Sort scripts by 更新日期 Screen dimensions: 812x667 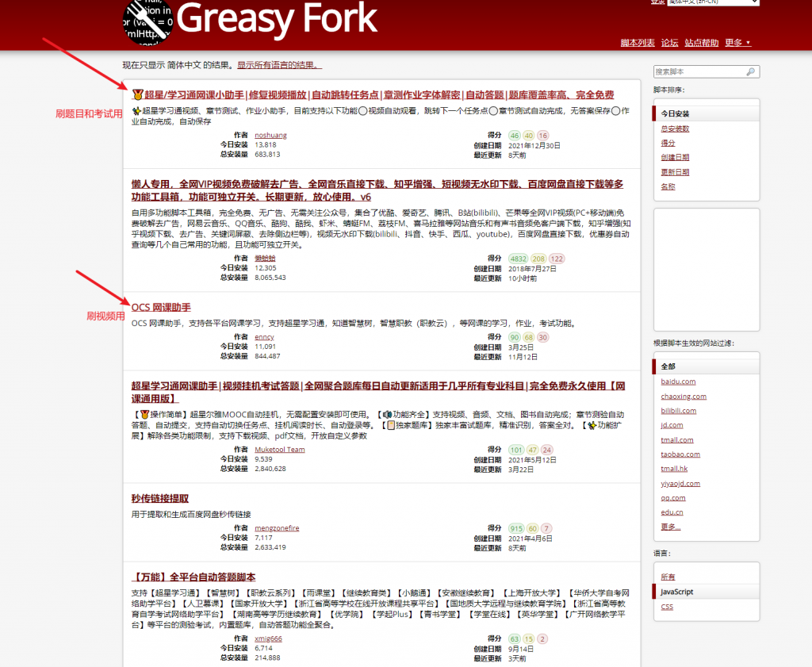click(675, 172)
